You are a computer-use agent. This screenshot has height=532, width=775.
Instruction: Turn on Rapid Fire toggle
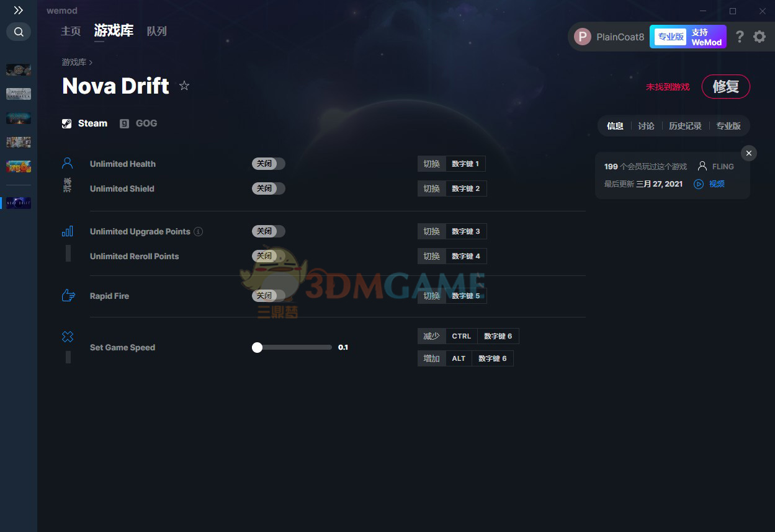click(268, 296)
